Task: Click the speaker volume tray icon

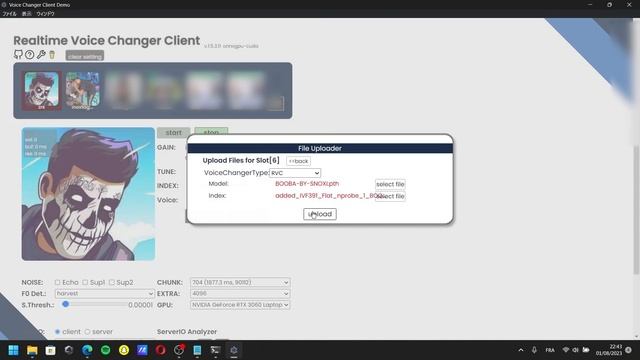Action: [576, 350]
